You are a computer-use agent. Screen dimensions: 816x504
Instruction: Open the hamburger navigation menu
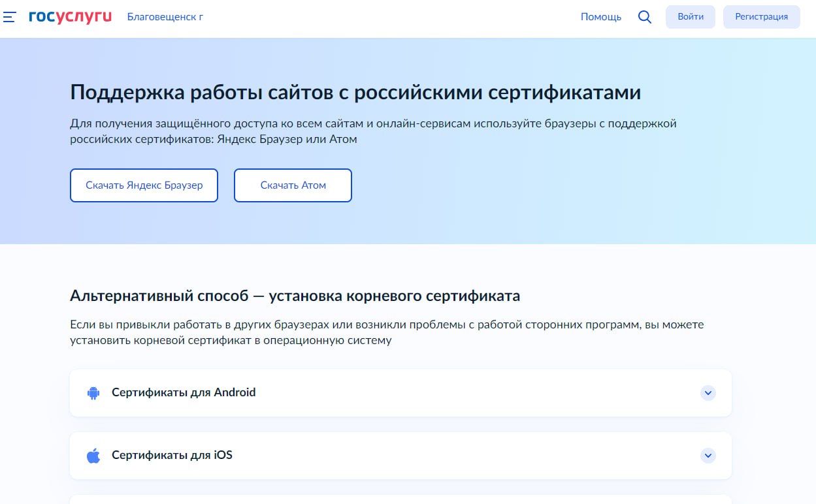[10, 17]
